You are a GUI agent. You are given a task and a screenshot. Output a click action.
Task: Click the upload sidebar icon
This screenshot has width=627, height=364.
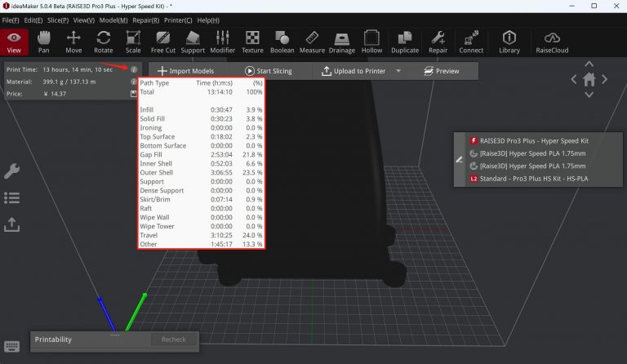point(12,224)
